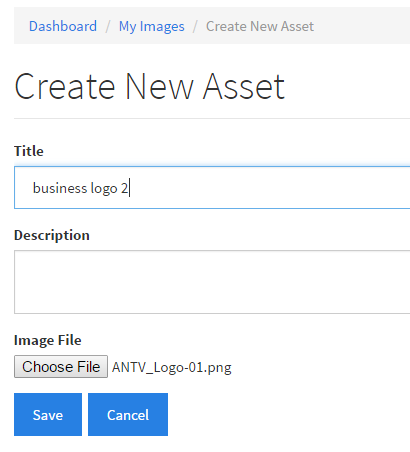Click the divider line under the heading
Viewport: 410px width, 452px height.
[212, 118]
